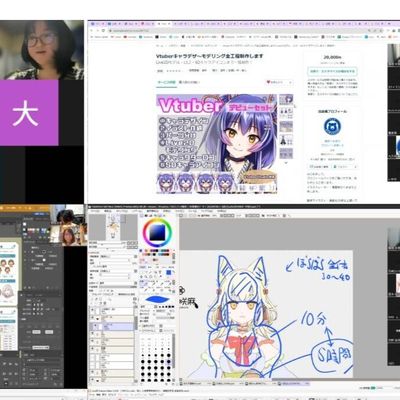Screen dimensions: 400x400
Task: Click the navigator thumbnail in paint app
Action: [113, 226]
